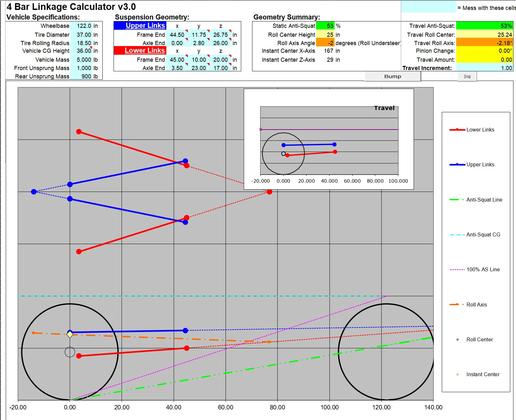Select Lower Links Axle End z value 17.00
516x420 pixels.
220,68
